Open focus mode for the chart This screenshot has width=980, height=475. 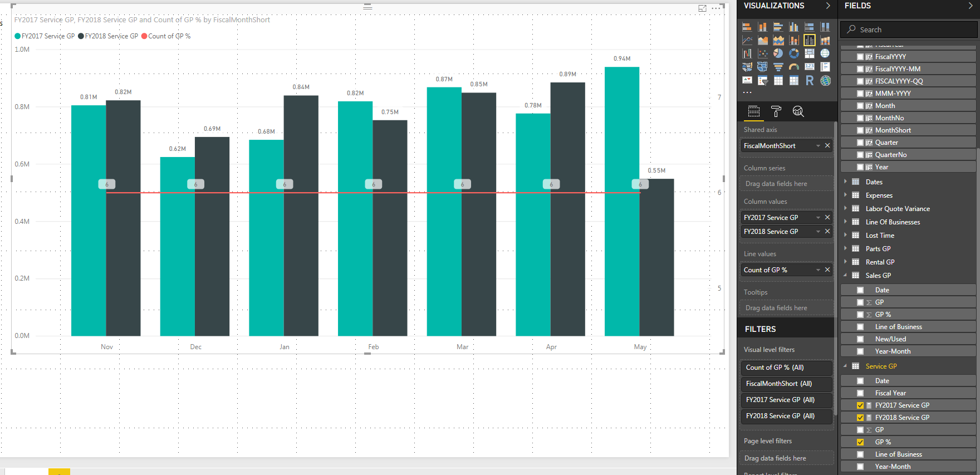703,8
